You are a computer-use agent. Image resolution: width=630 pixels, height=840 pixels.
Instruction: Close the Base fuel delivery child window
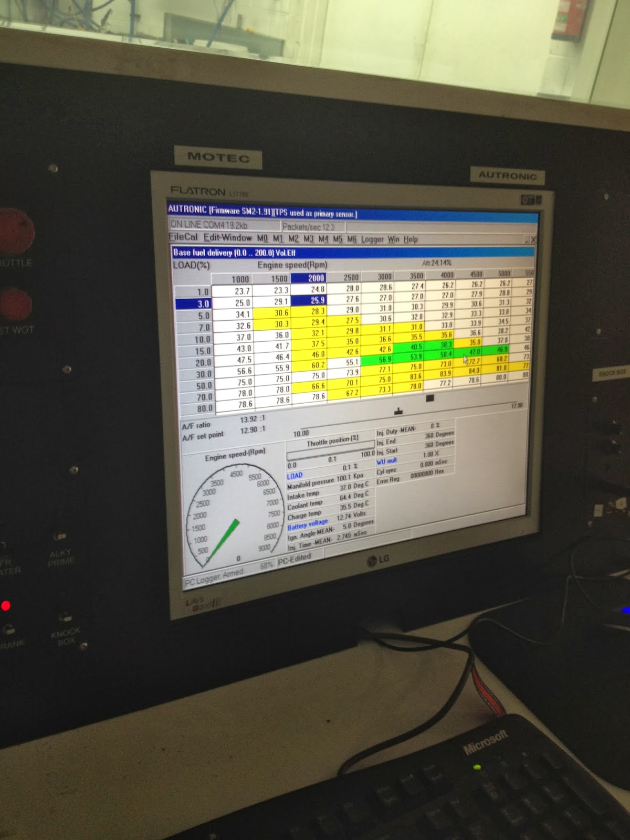tap(532, 240)
